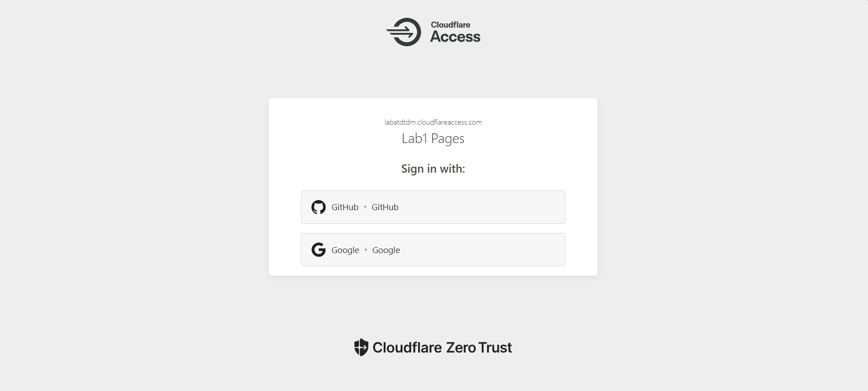868x391 pixels.
Task: Click the Cloudflare Access circular arrow logo
Action: click(404, 32)
